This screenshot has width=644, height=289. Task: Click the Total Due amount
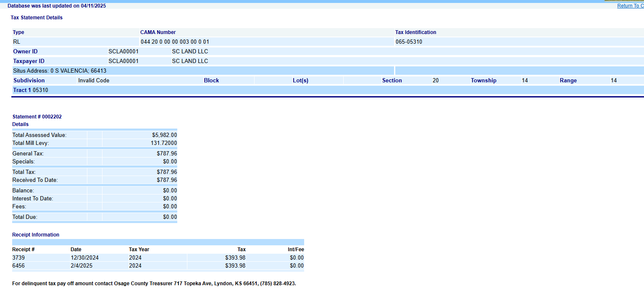pyautogui.click(x=170, y=217)
